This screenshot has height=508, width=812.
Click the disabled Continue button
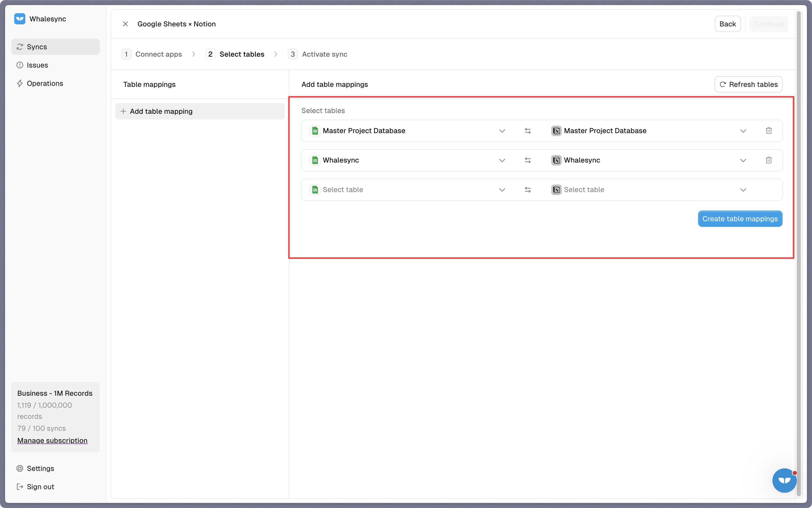[769, 24]
